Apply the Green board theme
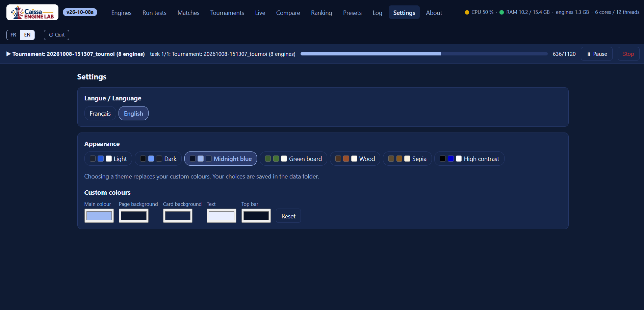Image resolution: width=644 pixels, height=310 pixels. pos(293,159)
